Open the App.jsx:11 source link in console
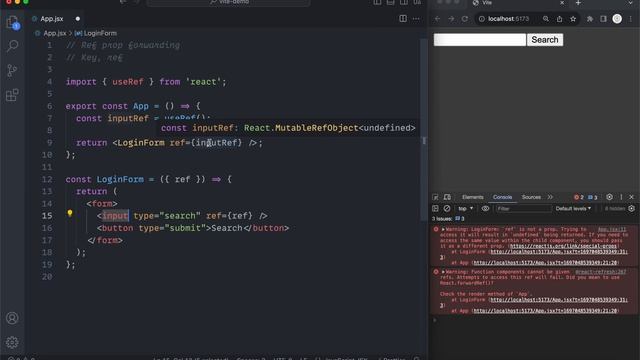This screenshot has height=360, width=640. click(611, 229)
